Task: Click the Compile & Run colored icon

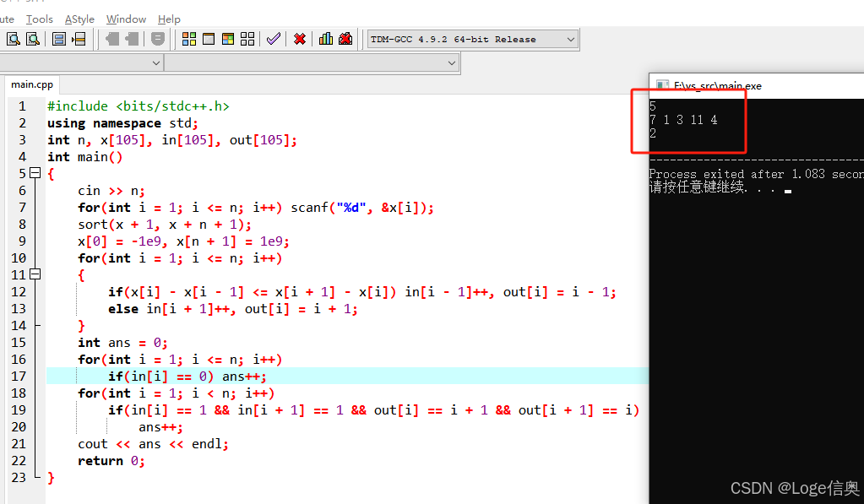Action: click(x=228, y=39)
